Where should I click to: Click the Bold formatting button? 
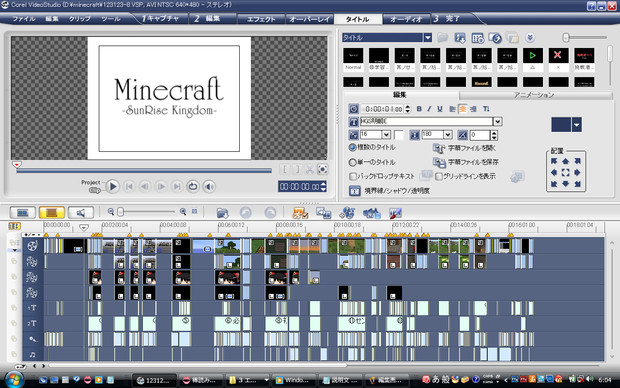(x=419, y=109)
